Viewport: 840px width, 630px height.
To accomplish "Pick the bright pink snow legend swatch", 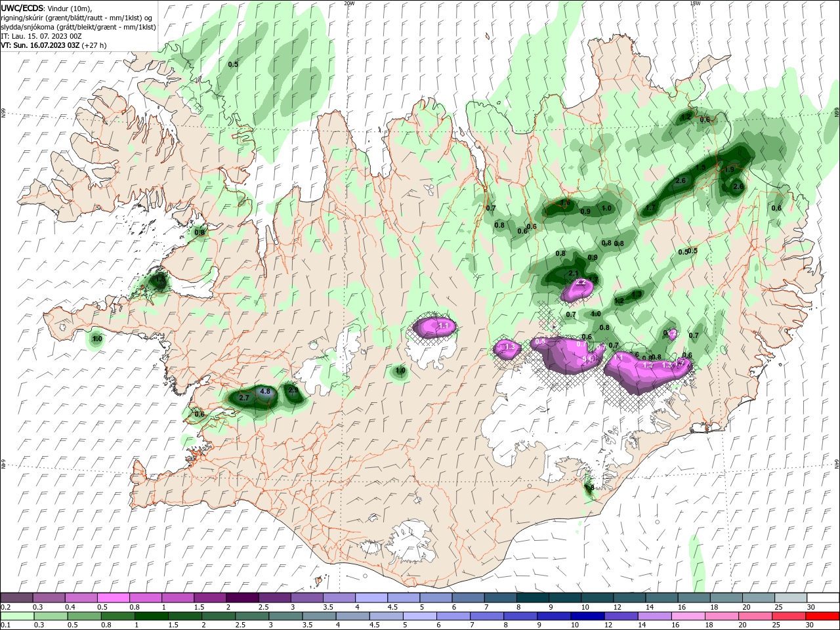I will tap(113, 598).
